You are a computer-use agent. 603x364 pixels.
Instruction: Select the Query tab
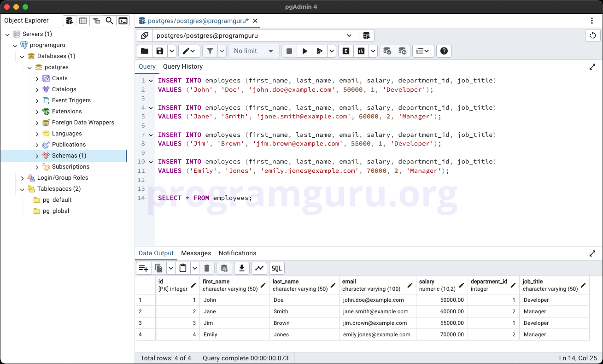coord(147,66)
